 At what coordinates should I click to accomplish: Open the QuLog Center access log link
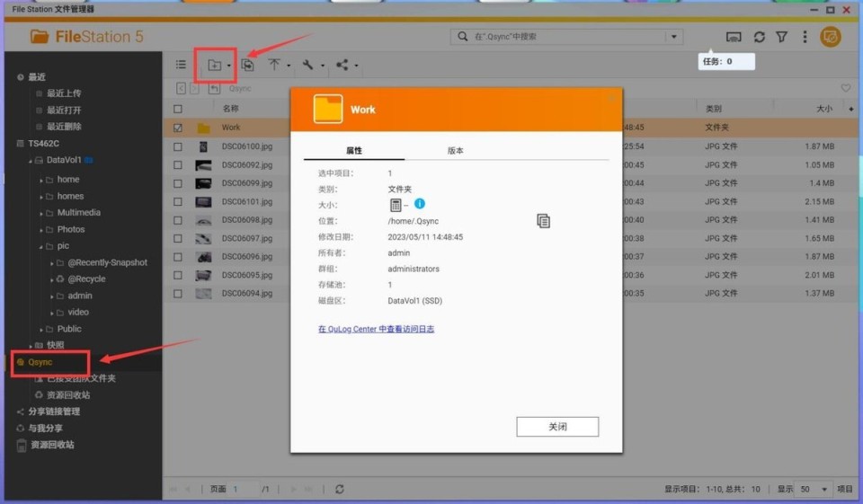[376, 329]
